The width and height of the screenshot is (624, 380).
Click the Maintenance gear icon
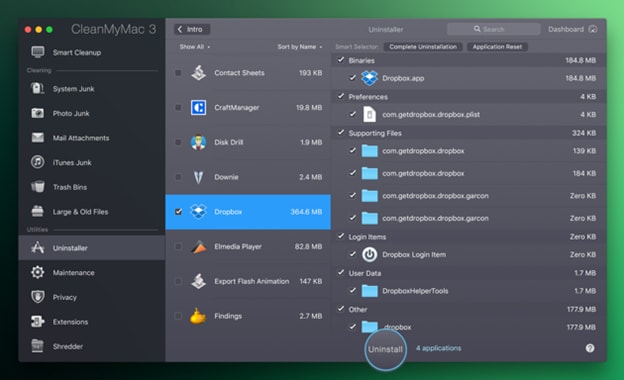click(x=38, y=273)
